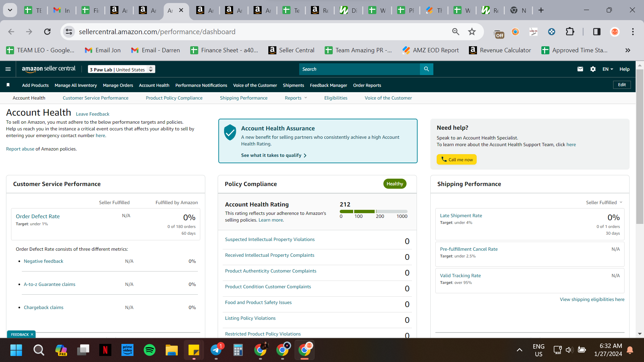Open the A-to-z Guarantee claims link
Viewport: 644px width, 362px height.
click(x=49, y=284)
